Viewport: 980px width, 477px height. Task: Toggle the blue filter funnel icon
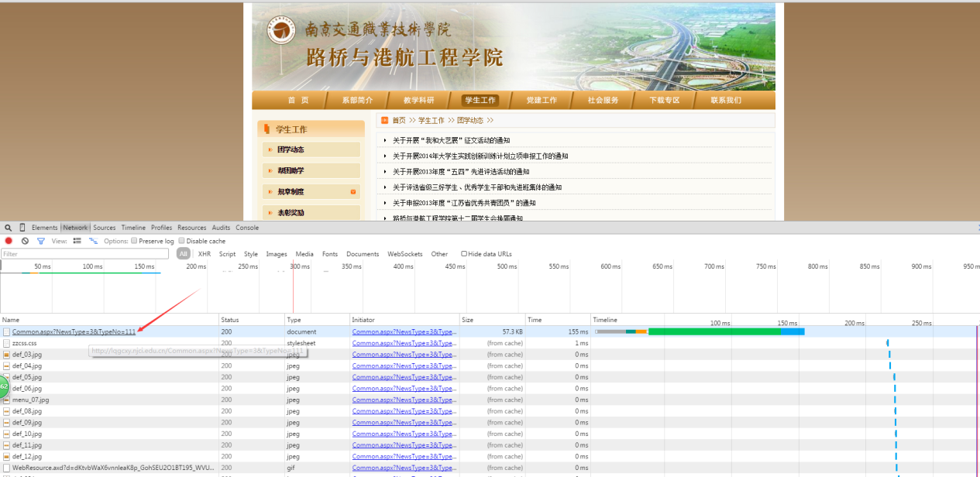41,241
